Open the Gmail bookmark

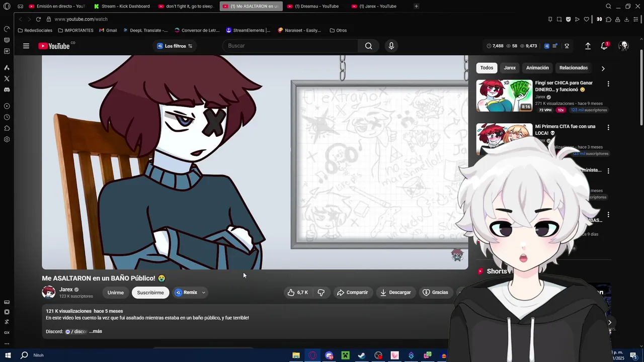[x=108, y=30]
